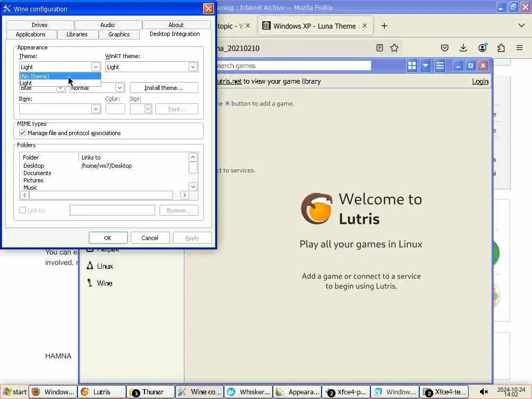Open the Applications tab
Viewport: 532px width, 399px height.
point(31,34)
